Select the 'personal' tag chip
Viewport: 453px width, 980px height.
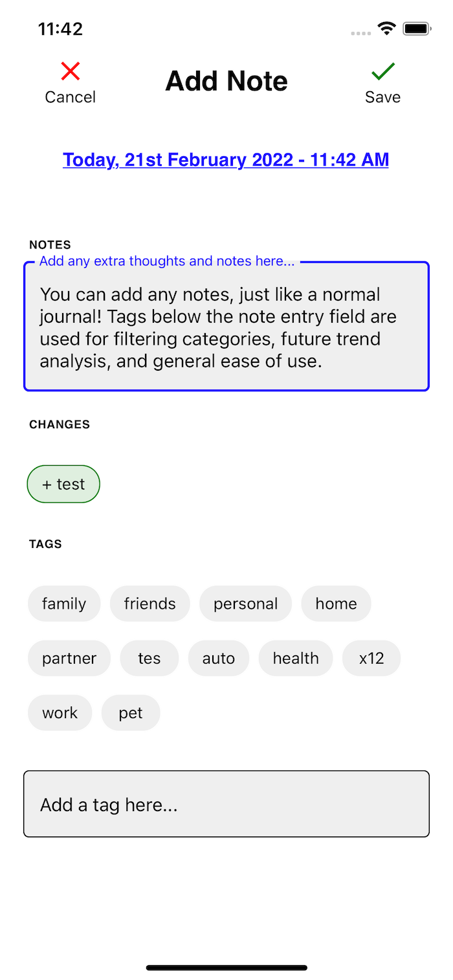tap(246, 604)
